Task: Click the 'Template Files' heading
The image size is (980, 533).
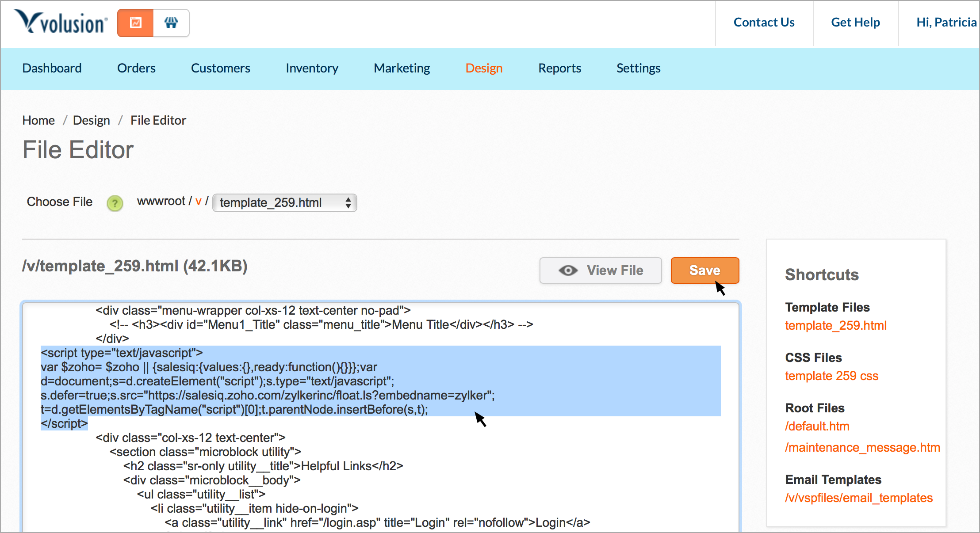Action: coord(827,307)
